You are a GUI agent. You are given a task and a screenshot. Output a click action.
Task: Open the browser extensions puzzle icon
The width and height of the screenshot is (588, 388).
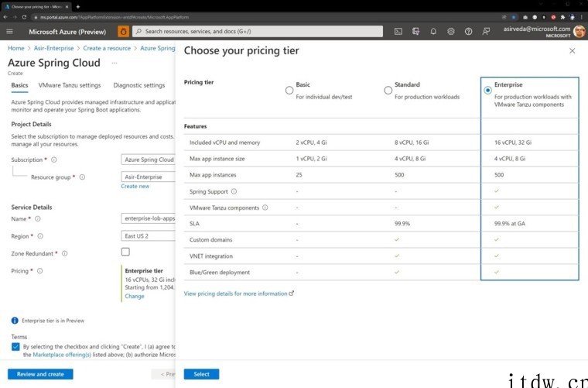(x=562, y=17)
